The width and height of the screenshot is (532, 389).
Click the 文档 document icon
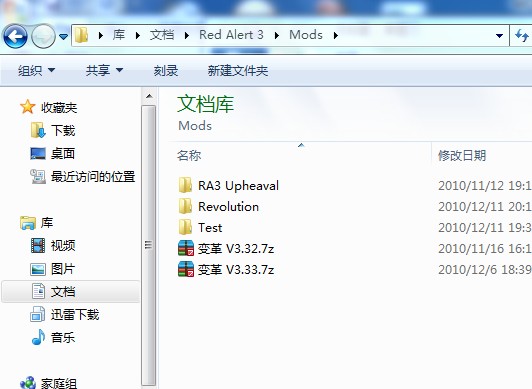38,291
